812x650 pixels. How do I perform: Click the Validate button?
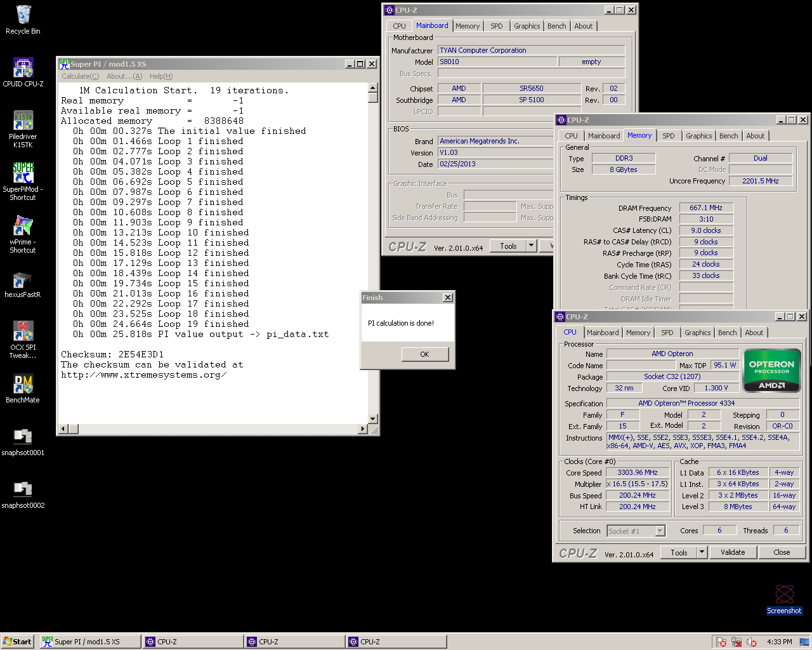click(x=733, y=552)
